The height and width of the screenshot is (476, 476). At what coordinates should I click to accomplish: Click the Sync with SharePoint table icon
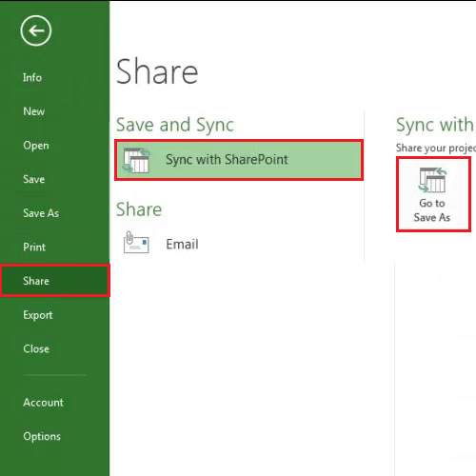136,160
